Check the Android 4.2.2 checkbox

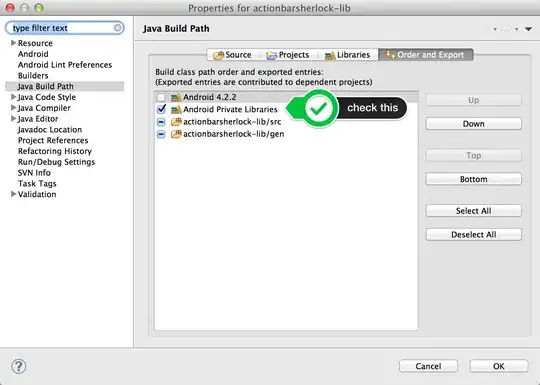[161, 97]
